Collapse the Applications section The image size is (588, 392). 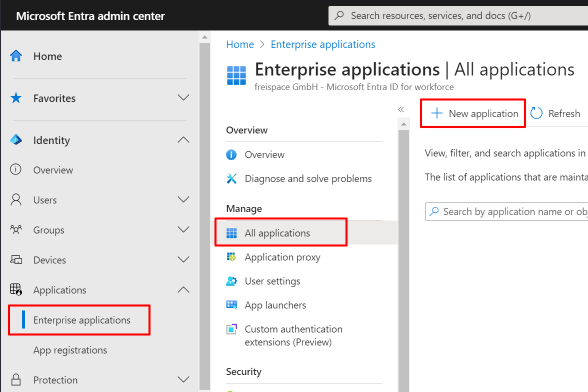click(x=183, y=289)
